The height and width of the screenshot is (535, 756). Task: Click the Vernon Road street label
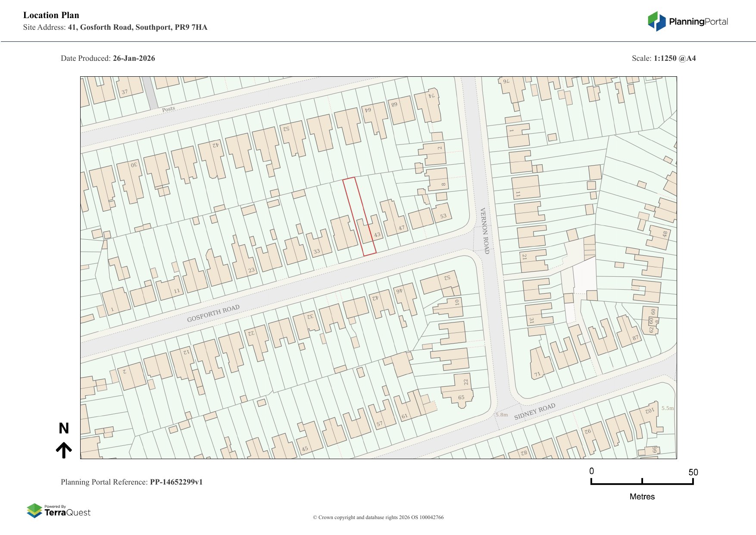485,231
